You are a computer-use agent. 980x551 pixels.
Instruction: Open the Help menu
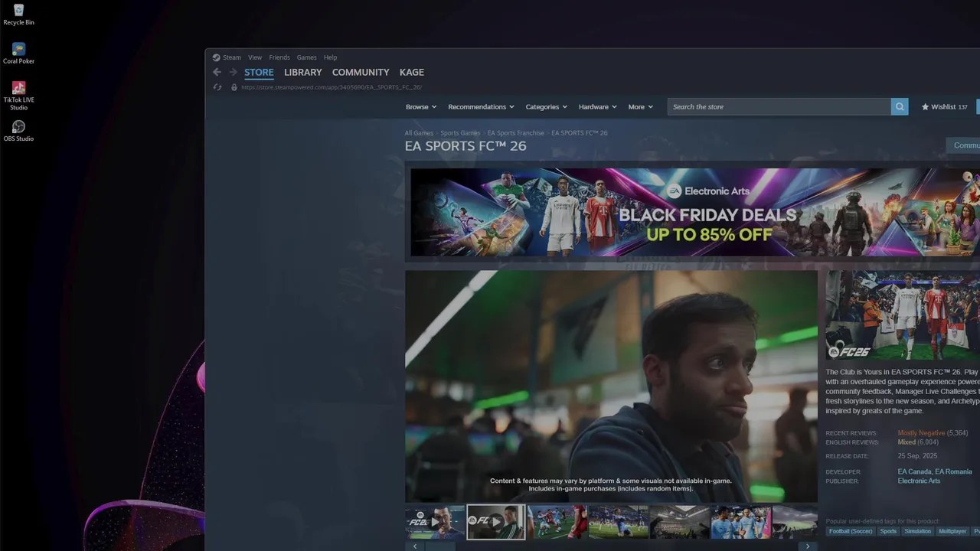point(330,57)
